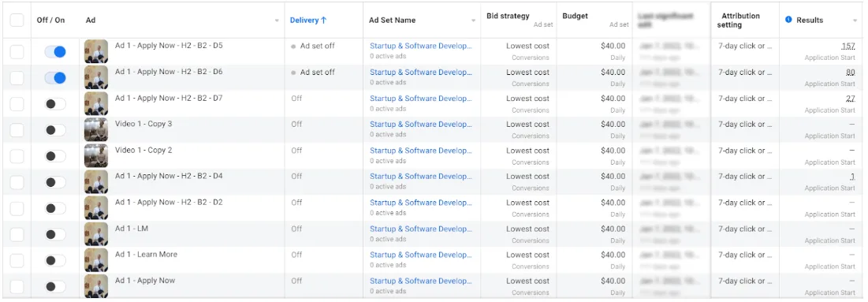Turn on ad 'Ad 1 - Apply Now - H2 - B2 - D7'
The image size is (868, 302).
(55, 103)
